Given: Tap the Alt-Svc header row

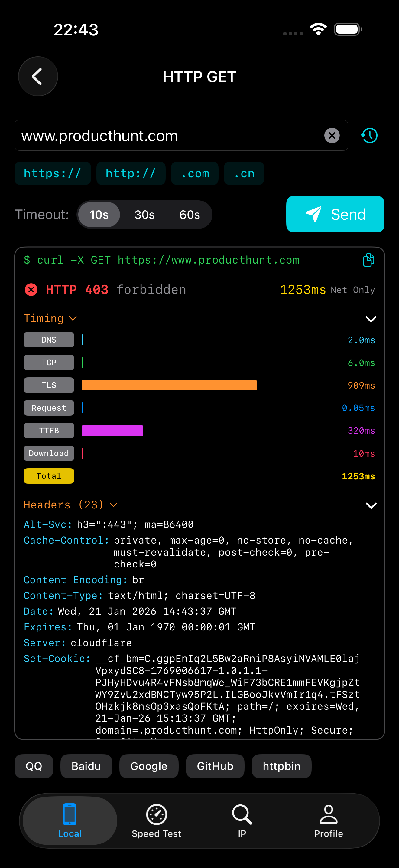Looking at the screenshot, I should click(109, 524).
